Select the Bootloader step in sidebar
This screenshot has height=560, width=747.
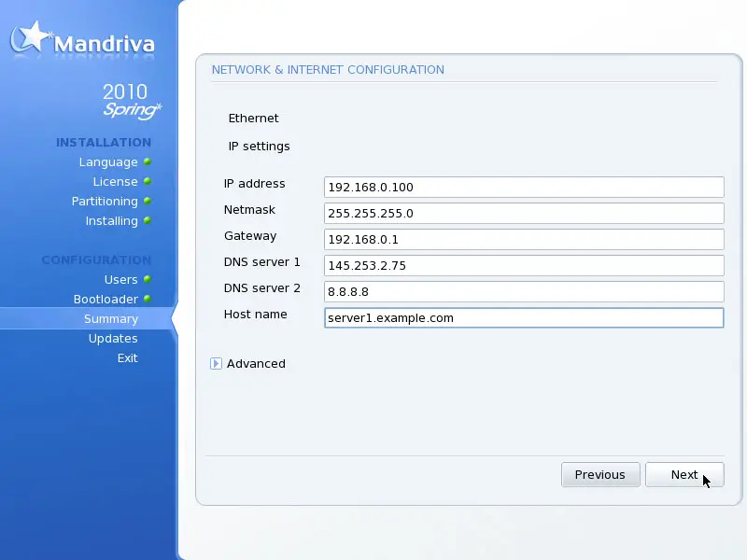pyautogui.click(x=106, y=299)
